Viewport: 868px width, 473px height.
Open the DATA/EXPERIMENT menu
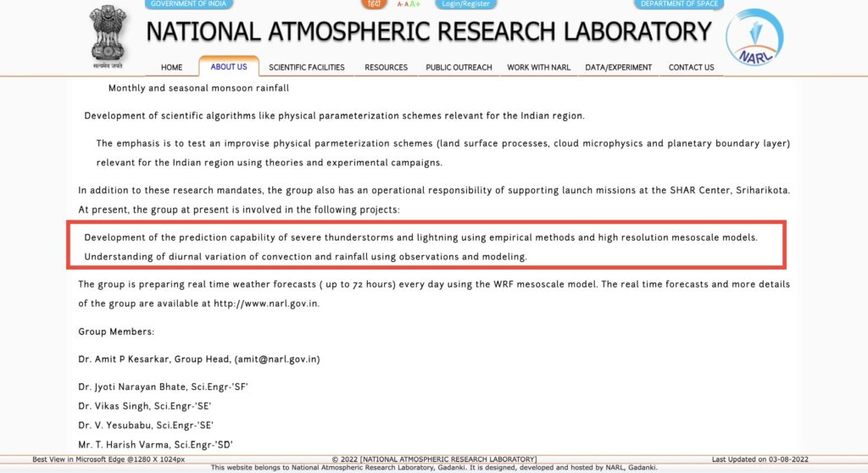coord(618,68)
